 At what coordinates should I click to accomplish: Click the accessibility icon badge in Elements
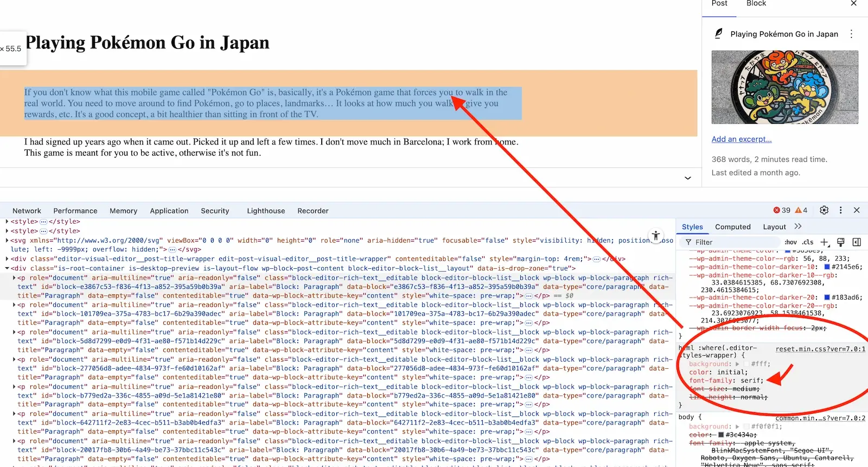click(x=656, y=236)
